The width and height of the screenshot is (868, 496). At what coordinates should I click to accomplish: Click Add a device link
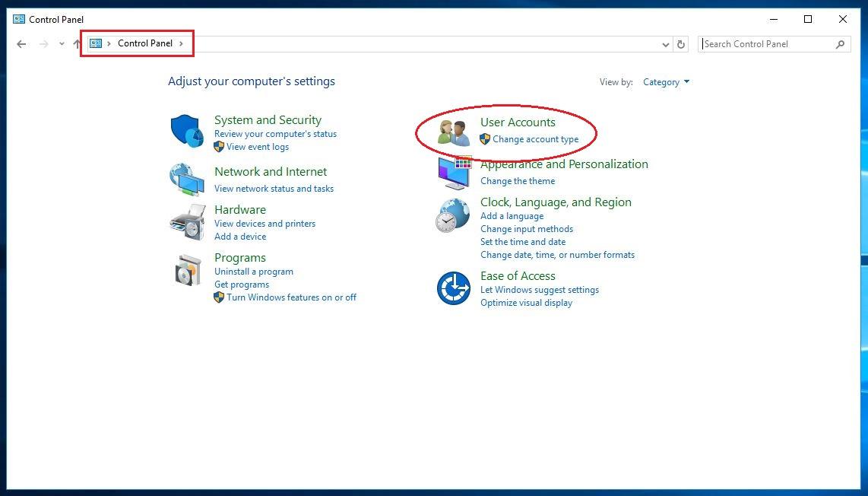pyautogui.click(x=240, y=236)
